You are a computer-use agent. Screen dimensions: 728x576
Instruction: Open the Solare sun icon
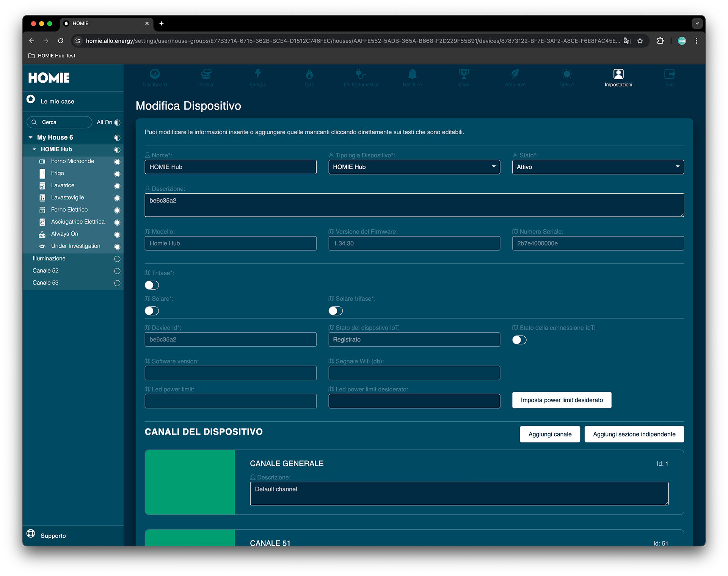(567, 74)
